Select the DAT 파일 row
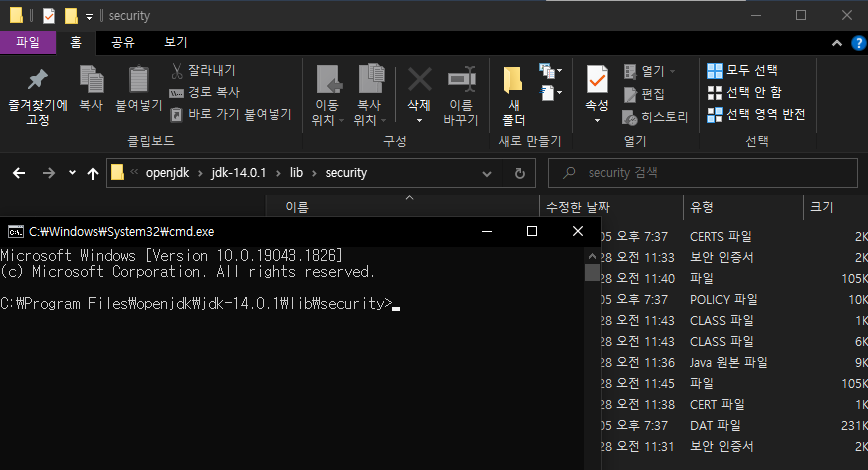Screen dimensions: 868x470 pyautogui.click(x=734, y=426)
